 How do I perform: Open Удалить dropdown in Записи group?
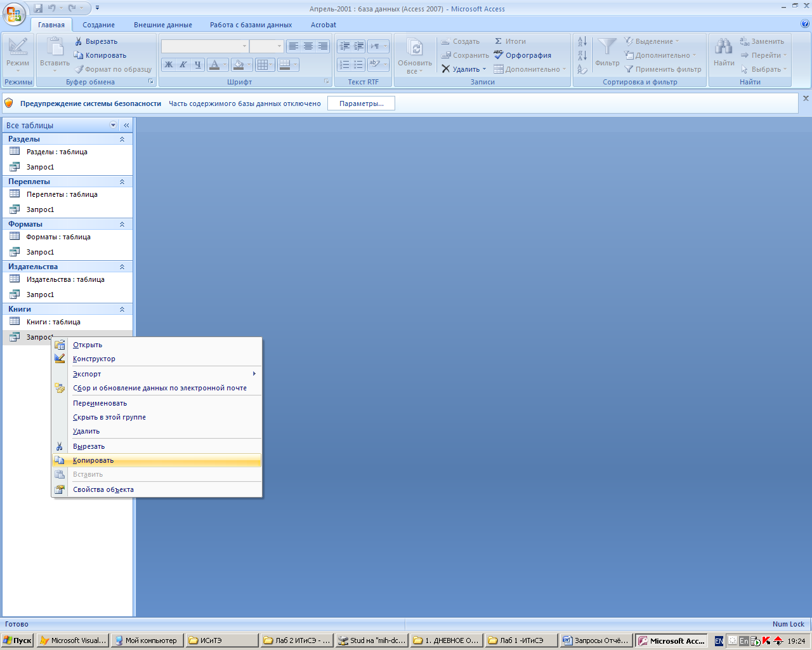click(485, 69)
